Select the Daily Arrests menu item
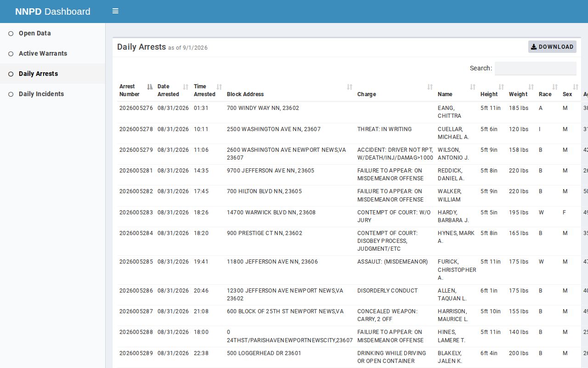 (52, 74)
